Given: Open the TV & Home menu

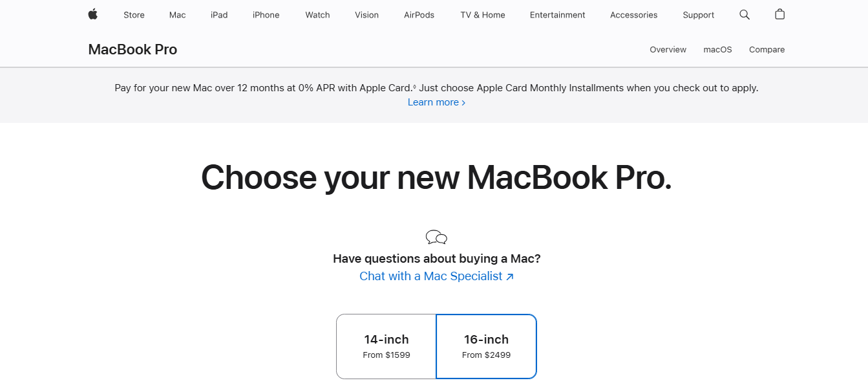Looking at the screenshot, I should [482, 14].
